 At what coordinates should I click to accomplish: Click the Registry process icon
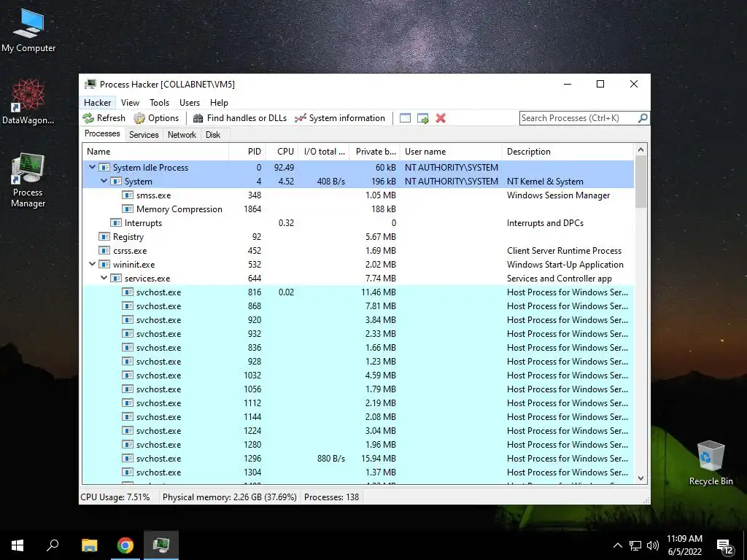coord(104,237)
